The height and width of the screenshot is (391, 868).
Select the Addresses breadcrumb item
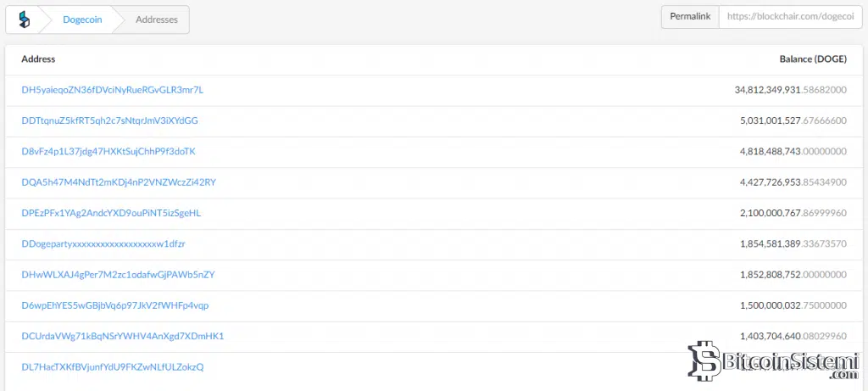[x=157, y=20]
